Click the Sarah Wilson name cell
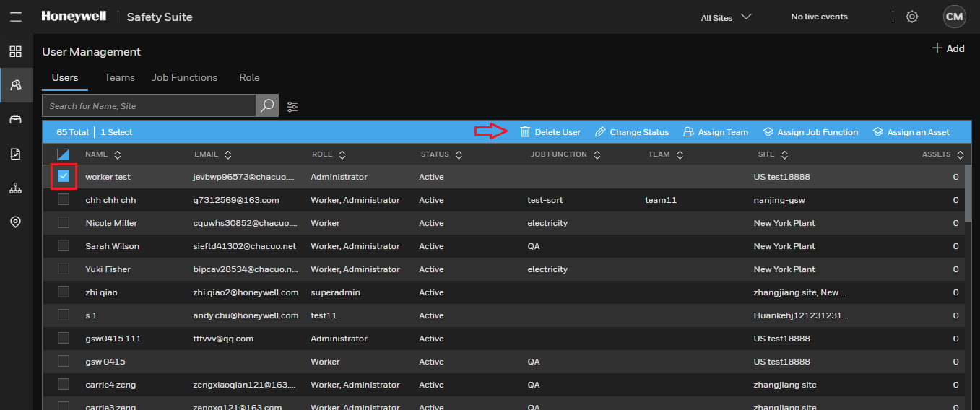 coord(112,246)
